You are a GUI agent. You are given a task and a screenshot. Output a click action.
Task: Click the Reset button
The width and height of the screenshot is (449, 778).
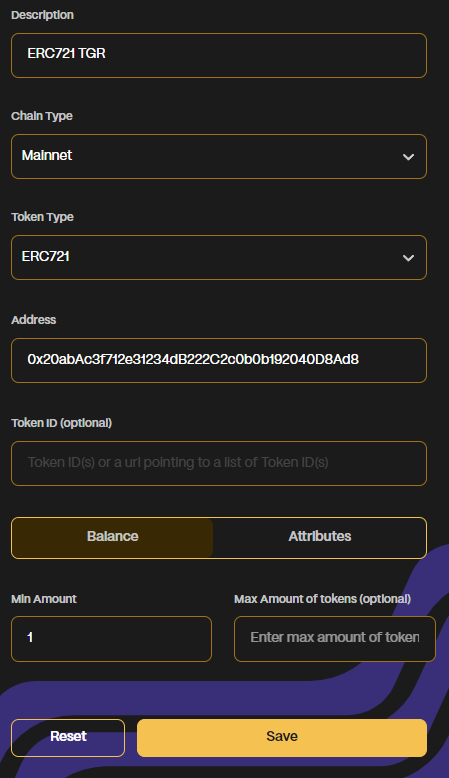[x=68, y=738]
